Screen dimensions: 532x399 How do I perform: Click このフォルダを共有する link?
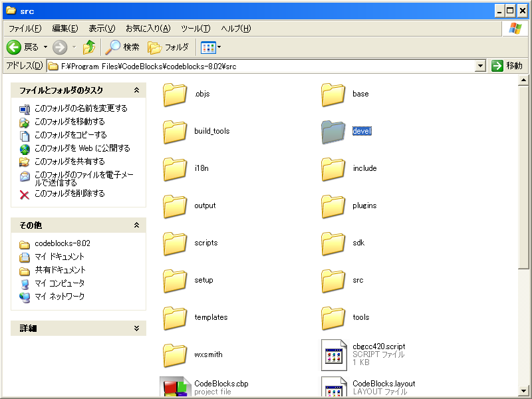tap(70, 162)
